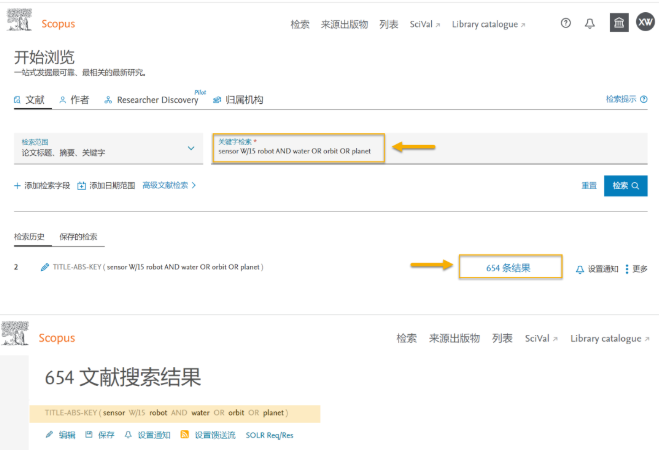Click pencil icon to edit search history query
The image size is (659, 460).
point(44,268)
